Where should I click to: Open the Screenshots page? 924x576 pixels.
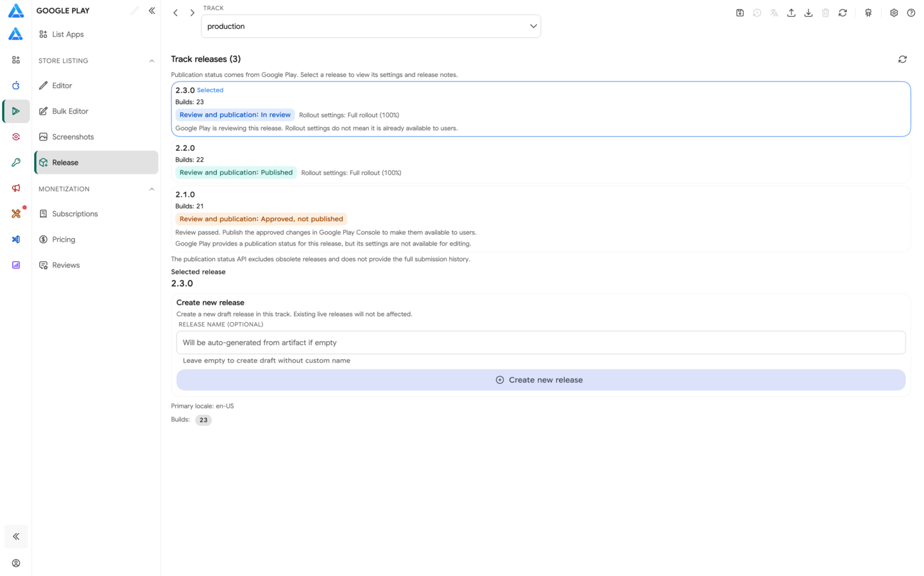[96, 137]
